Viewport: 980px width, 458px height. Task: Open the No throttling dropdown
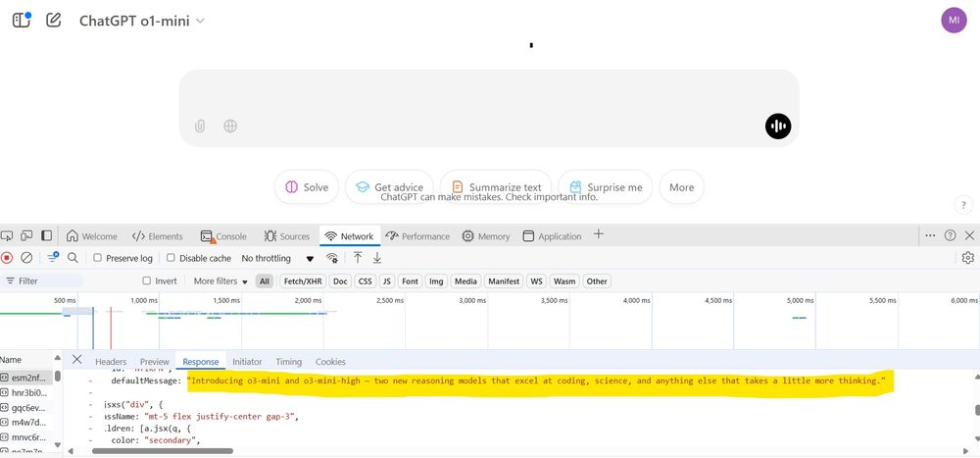pyautogui.click(x=277, y=258)
